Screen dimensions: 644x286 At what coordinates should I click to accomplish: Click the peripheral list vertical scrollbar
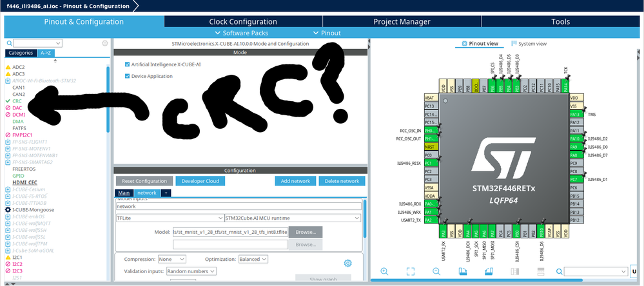click(x=108, y=99)
